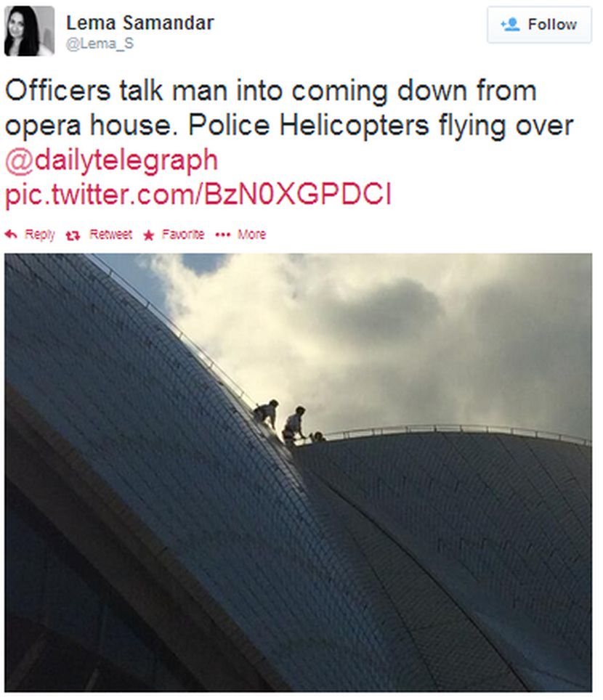The width and height of the screenshot is (603, 700).
Task: Click the tweet text about officers
Action: coord(288,108)
